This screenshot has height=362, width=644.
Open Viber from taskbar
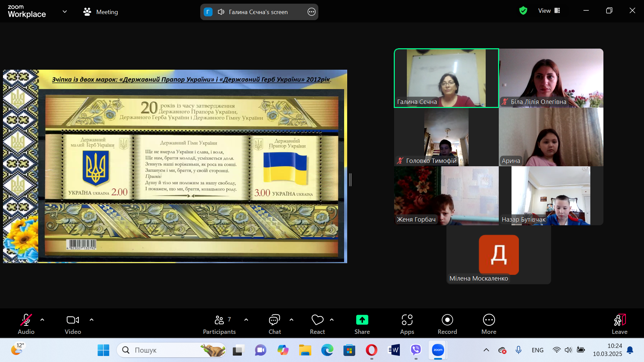[x=416, y=350]
